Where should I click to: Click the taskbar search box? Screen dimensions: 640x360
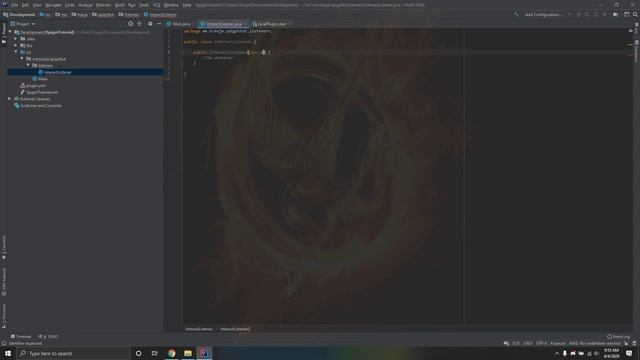coord(73,353)
